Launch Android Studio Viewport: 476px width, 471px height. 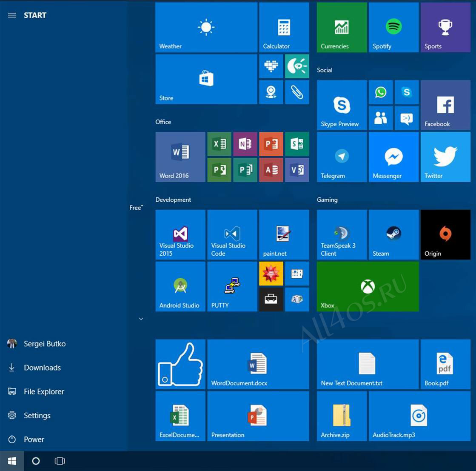click(180, 286)
